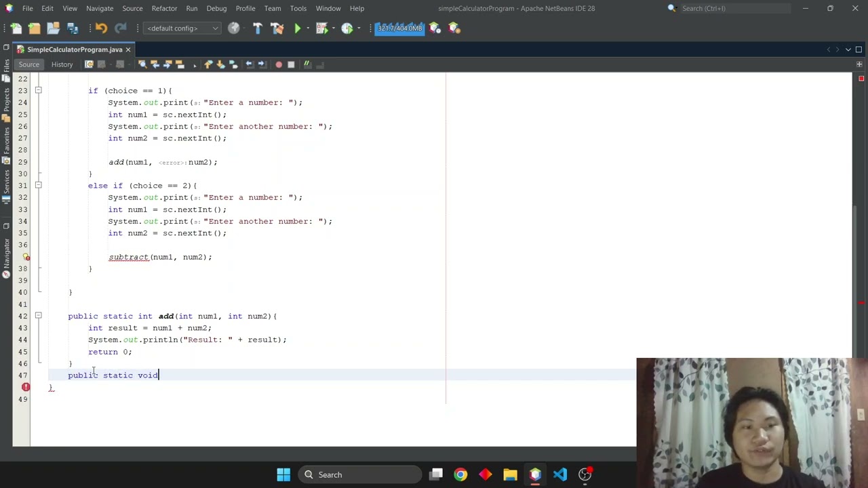Open Chrome from the taskbar
This screenshot has width=868, height=488.
pos(460,474)
